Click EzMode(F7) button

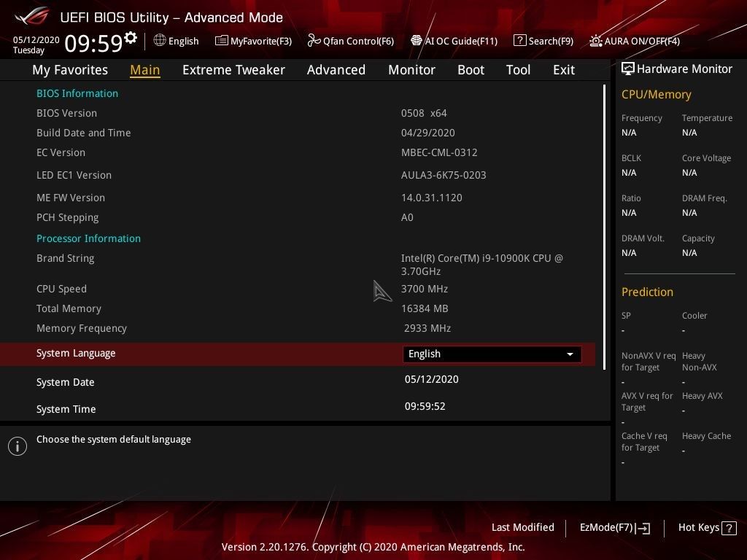coord(614,528)
